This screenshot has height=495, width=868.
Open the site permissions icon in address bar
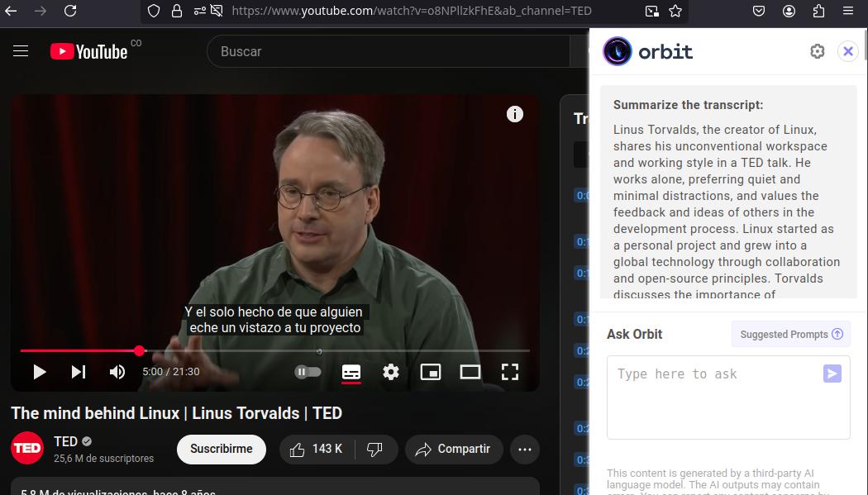pyautogui.click(x=200, y=11)
